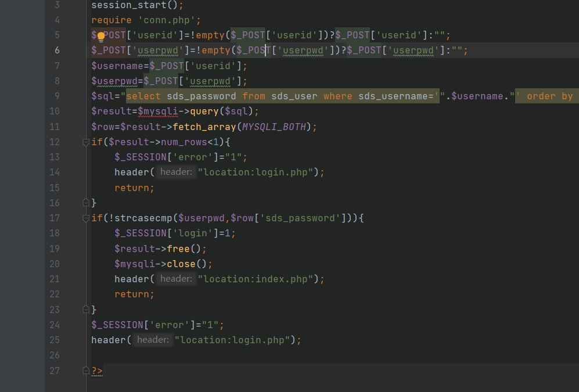Click line number 11 in the gutter
Screen dimensions: 579x392
54,127
